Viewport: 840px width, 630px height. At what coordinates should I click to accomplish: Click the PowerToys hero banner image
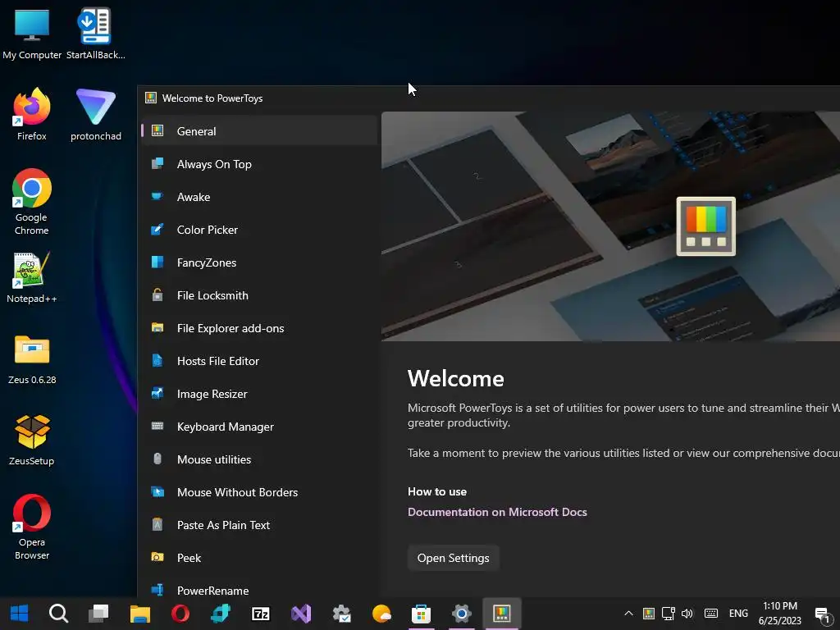[x=610, y=226]
